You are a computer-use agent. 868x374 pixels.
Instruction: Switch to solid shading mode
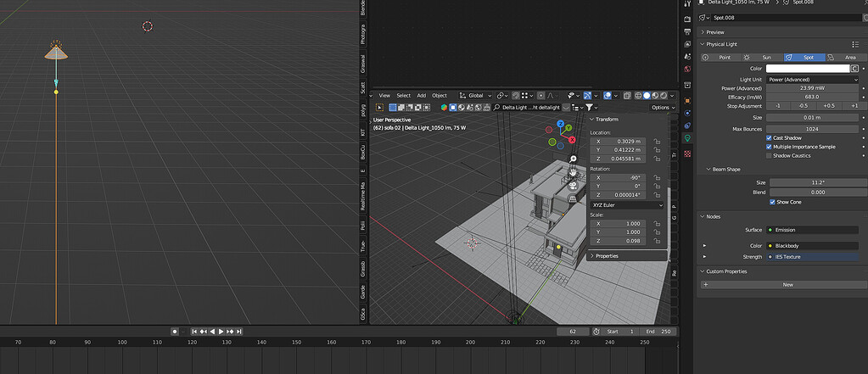(x=647, y=96)
